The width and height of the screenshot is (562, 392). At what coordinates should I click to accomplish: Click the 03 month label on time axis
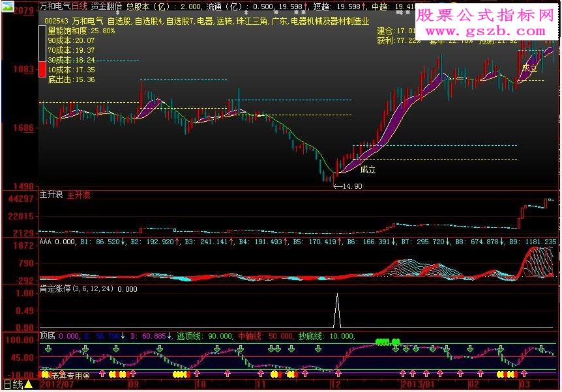pyautogui.click(x=524, y=384)
